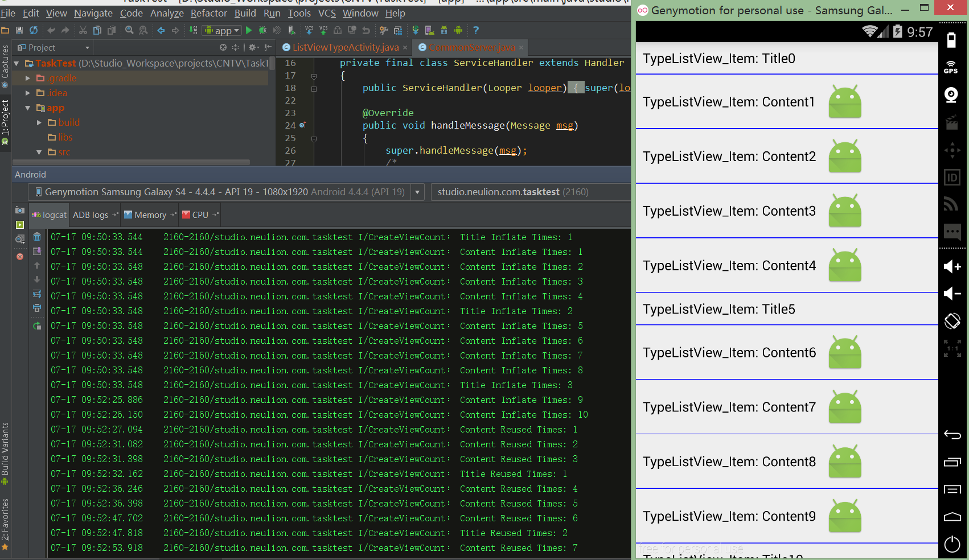Toggle logcat soft-wrap icon
Viewport: 969px width, 560px height.
[37, 294]
